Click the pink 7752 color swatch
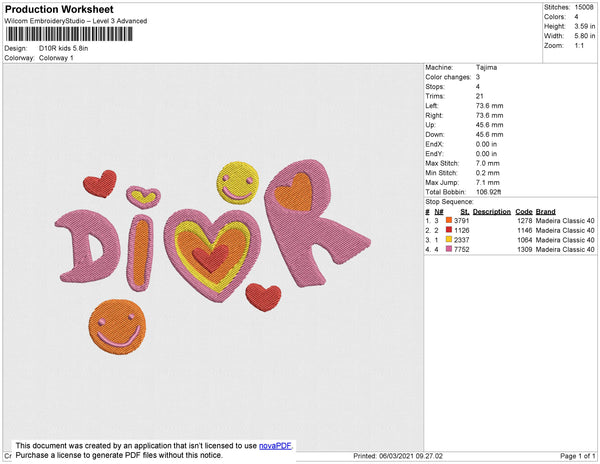The image size is (600, 464). pyautogui.click(x=449, y=249)
